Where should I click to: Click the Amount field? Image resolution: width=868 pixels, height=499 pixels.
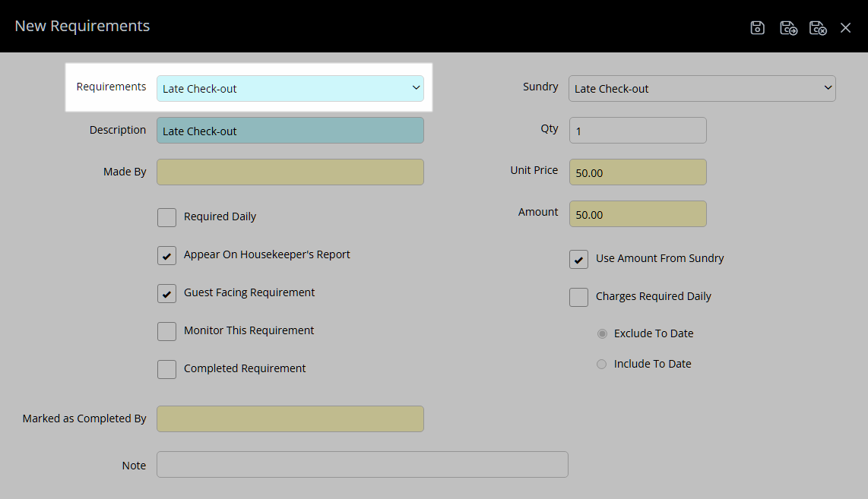[638, 214]
